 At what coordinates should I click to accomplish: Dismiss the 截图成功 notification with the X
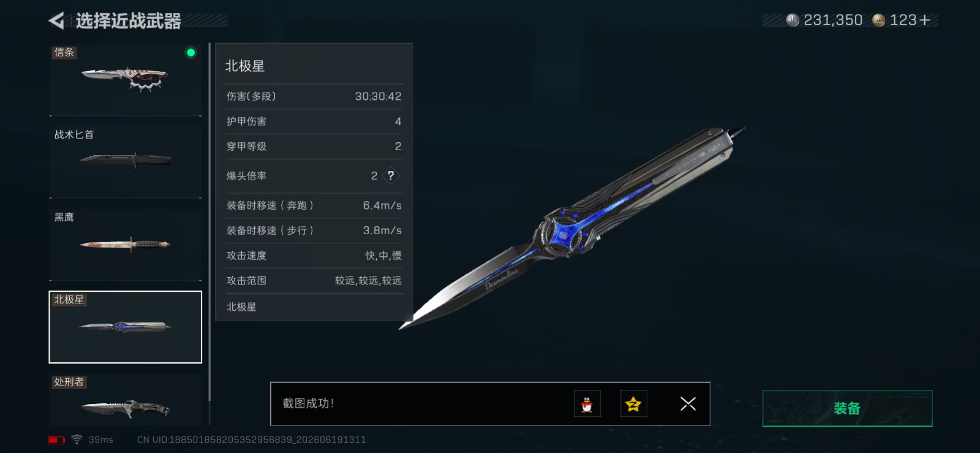[x=688, y=403]
